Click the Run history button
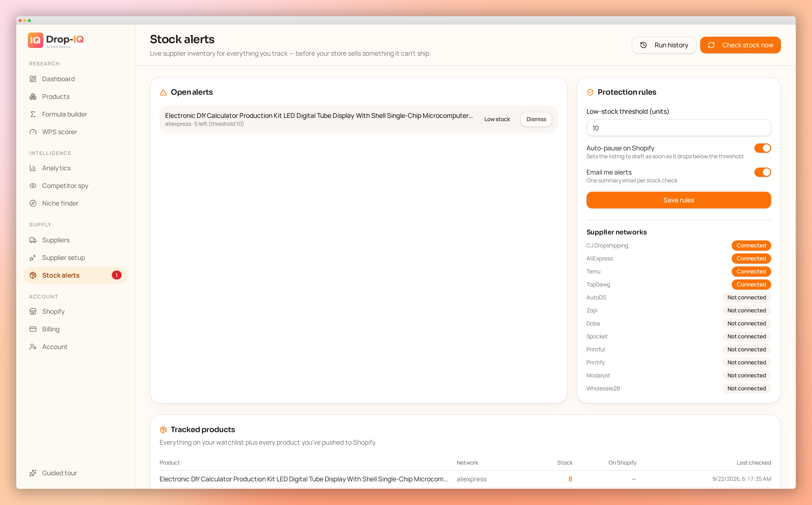This screenshot has height=505, width=812. 664,45
